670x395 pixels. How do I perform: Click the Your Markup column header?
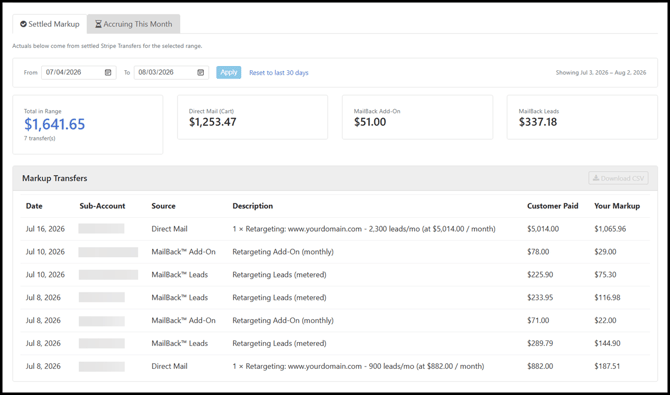(617, 206)
